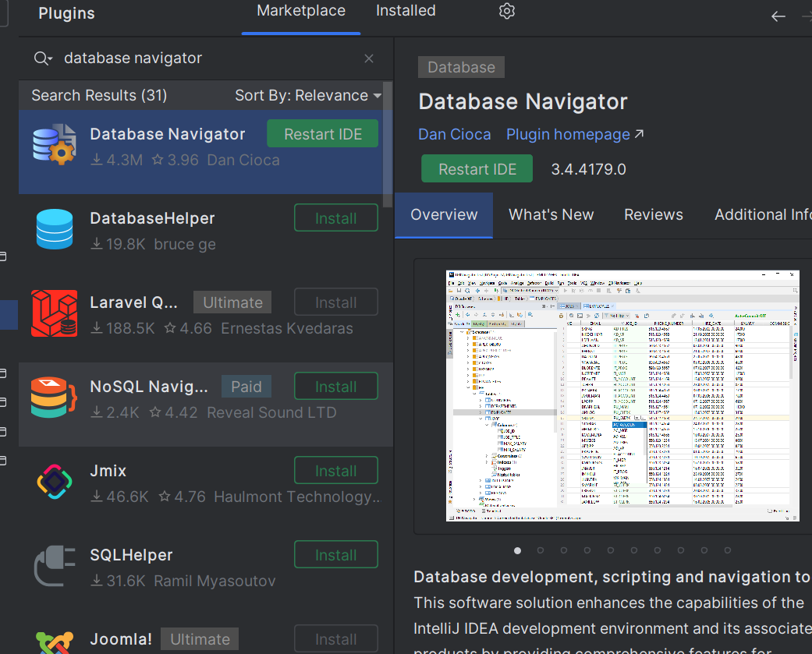Click the Database category tag
The width and height of the screenshot is (812, 654).
(x=461, y=67)
